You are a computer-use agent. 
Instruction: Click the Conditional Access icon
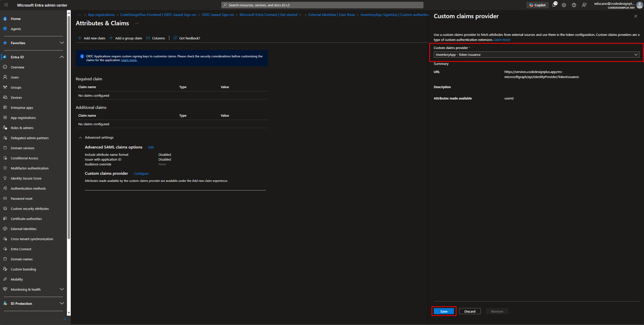5,158
